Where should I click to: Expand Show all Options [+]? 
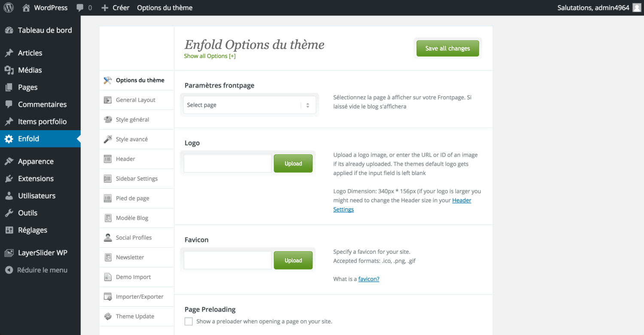click(x=210, y=56)
